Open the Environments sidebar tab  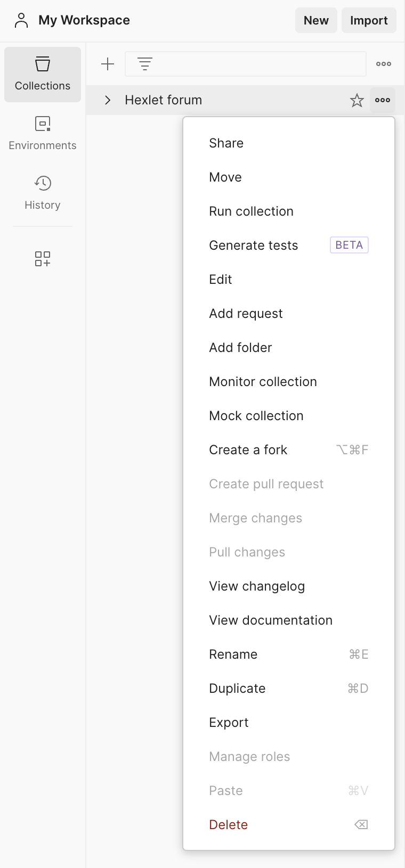click(43, 134)
